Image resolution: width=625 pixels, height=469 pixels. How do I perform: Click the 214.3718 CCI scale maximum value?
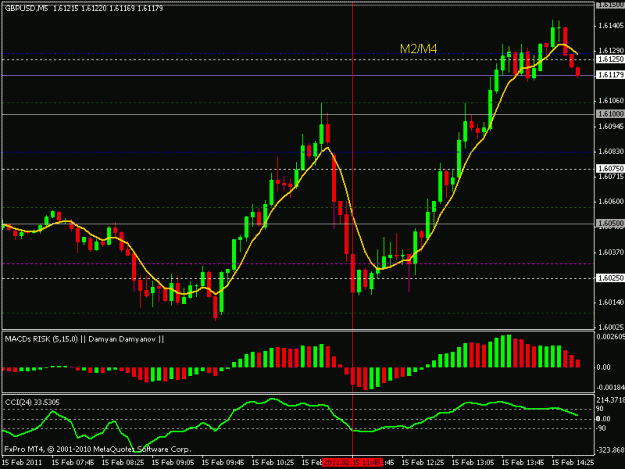(611, 400)
